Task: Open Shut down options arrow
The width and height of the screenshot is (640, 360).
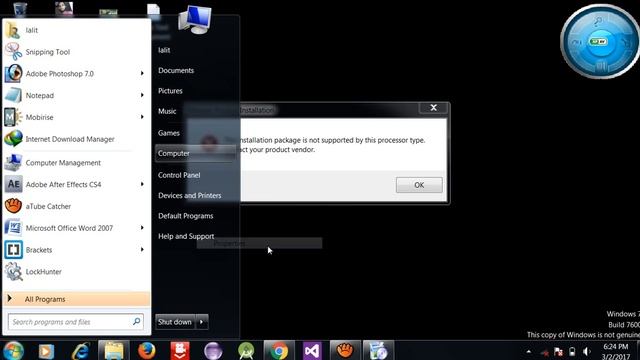Action: point(202,322)
